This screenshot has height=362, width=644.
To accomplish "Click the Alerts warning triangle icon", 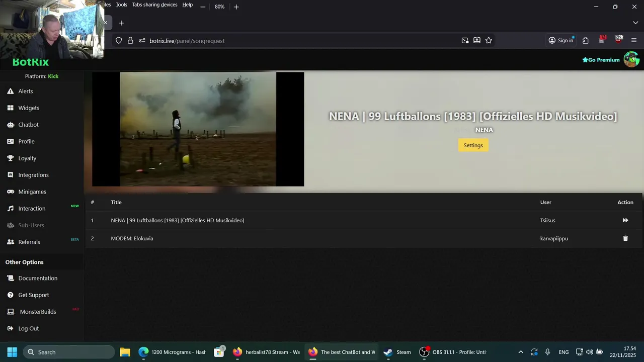I will (x=10, y=91).
